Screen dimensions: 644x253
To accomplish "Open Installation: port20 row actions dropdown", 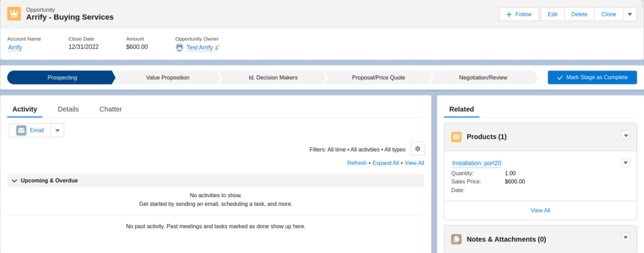I will click(625, 163).
